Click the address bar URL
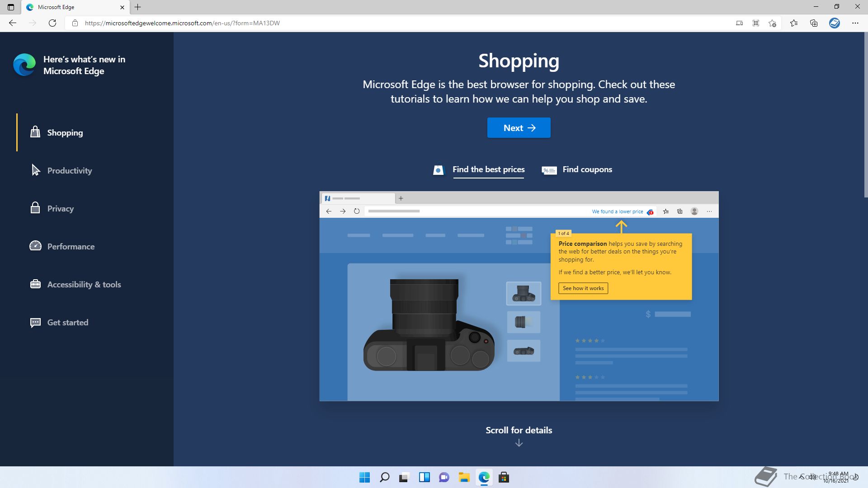This screenshot has height=488, width=868. click(182, 23)
